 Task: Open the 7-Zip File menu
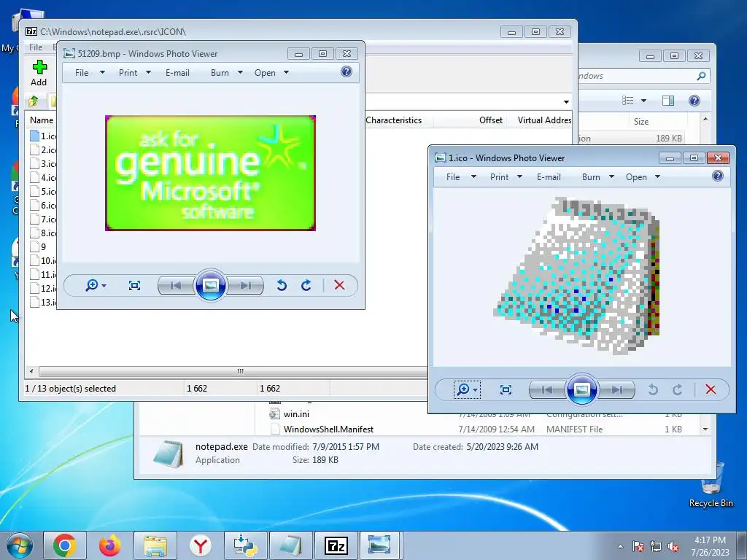[36, 47]
